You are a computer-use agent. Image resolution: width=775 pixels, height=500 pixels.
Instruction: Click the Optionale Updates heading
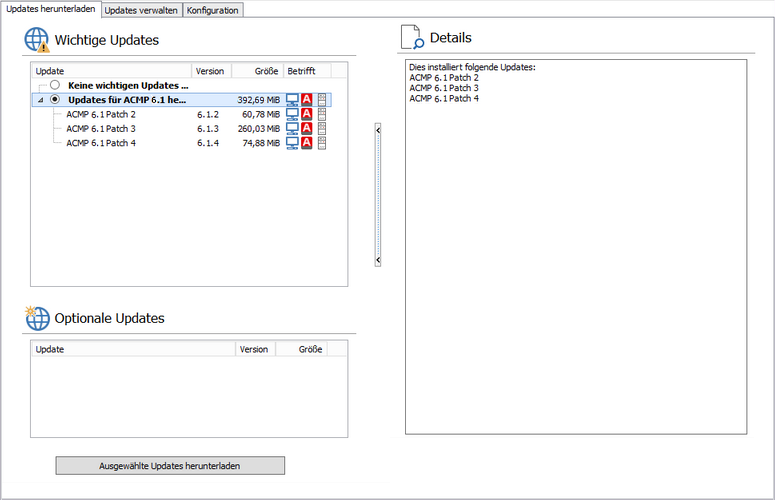click(109, 318)
